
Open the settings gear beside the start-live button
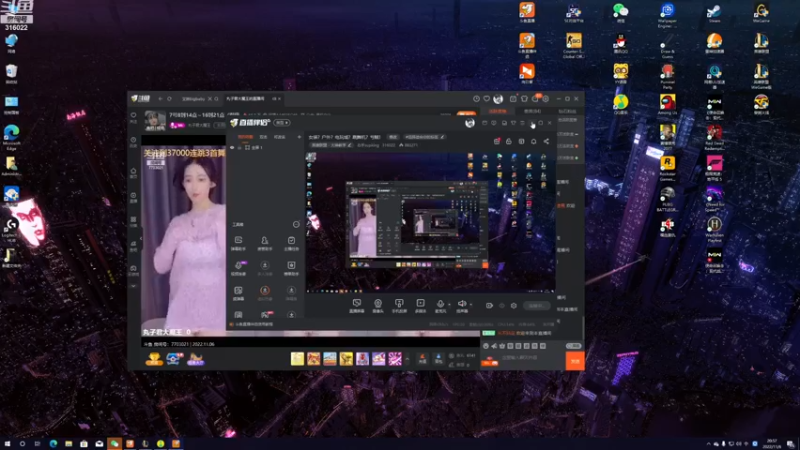pos(514,306)
